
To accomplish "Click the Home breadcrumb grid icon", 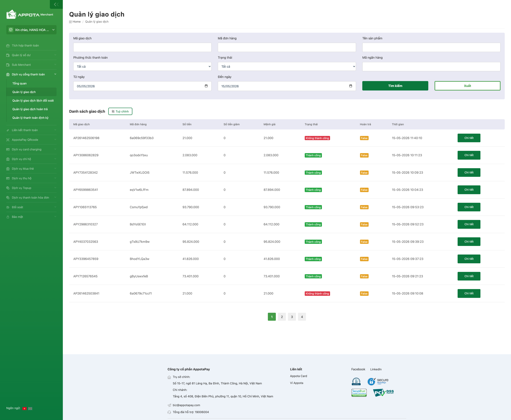I will [70, 22].
